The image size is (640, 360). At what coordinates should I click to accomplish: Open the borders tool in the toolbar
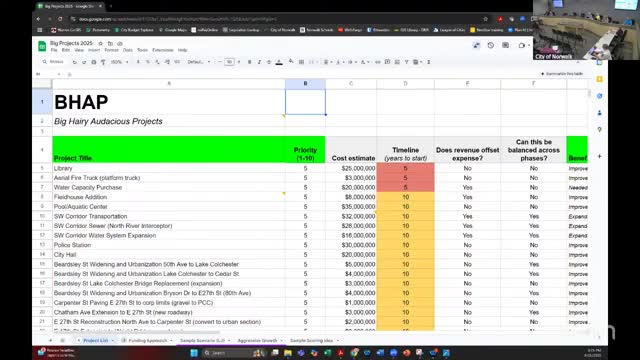(x=301, y=62)
